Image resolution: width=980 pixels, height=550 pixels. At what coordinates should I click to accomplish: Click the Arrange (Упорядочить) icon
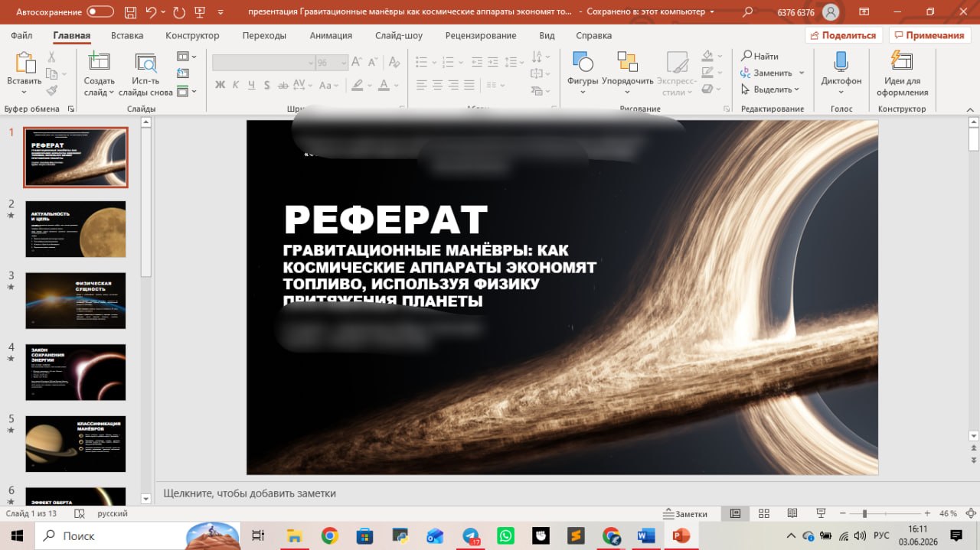coord(627,63)
